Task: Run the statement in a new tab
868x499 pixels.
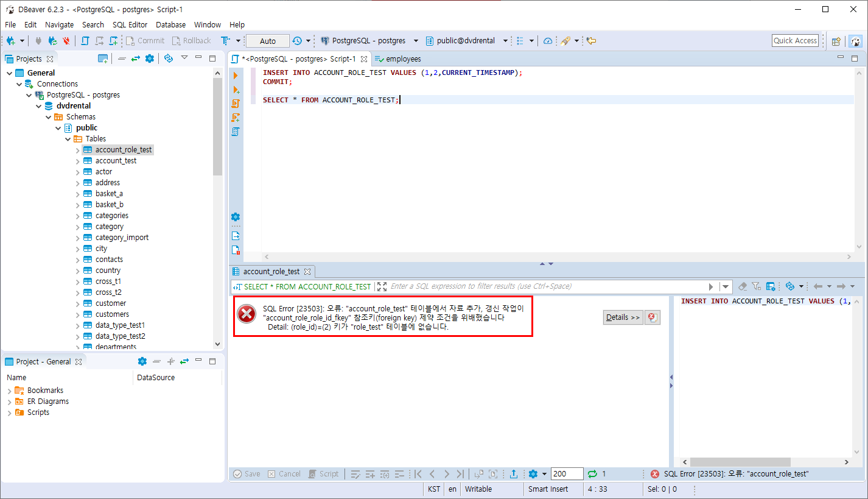Action: (x=236, y=90)
